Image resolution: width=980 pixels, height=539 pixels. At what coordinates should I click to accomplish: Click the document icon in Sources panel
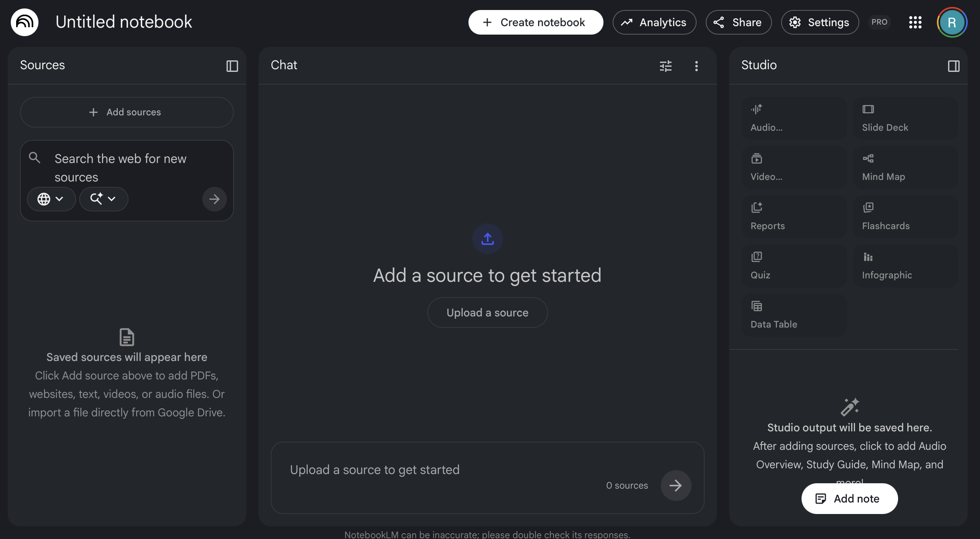point(127,337)
